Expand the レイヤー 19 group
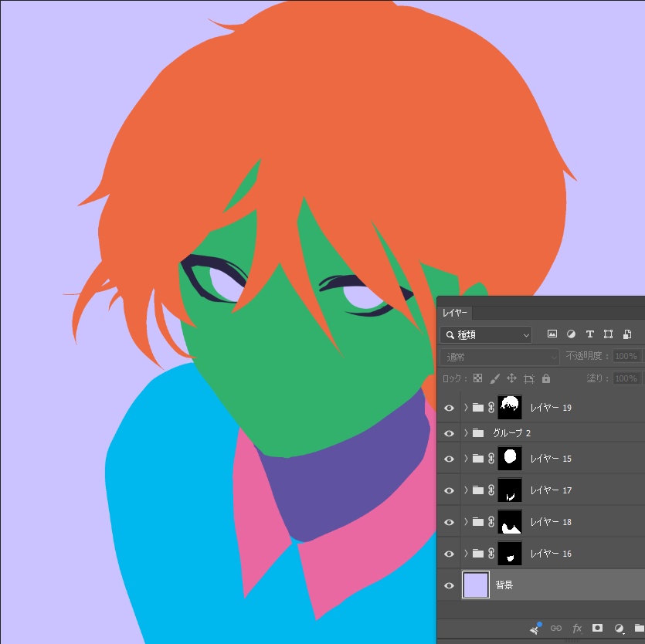 [466, 408]
